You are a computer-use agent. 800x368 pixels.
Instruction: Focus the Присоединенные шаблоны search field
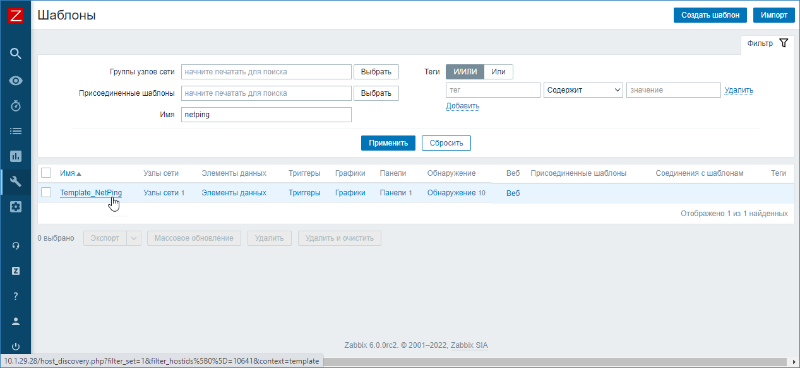[x=266, y=93]
